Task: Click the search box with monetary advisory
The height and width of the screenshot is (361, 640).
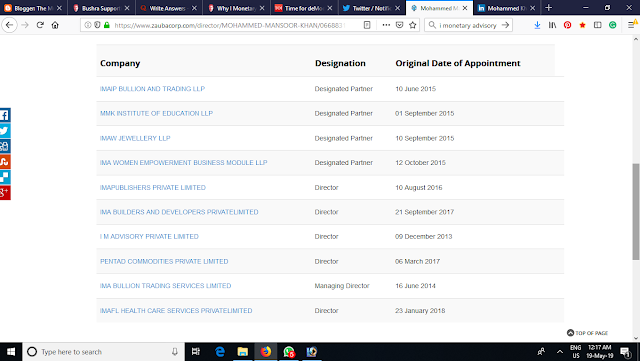Action: (467, 25)
